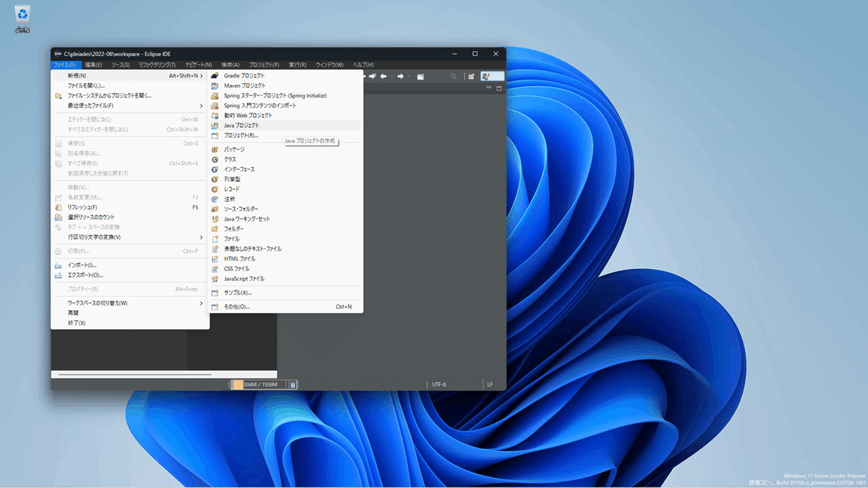Image resolution: width=868 pixels, height=488 pixels.
Task: Open the プロジェクト(R)... wizard entry
Action: click(285, 136)
